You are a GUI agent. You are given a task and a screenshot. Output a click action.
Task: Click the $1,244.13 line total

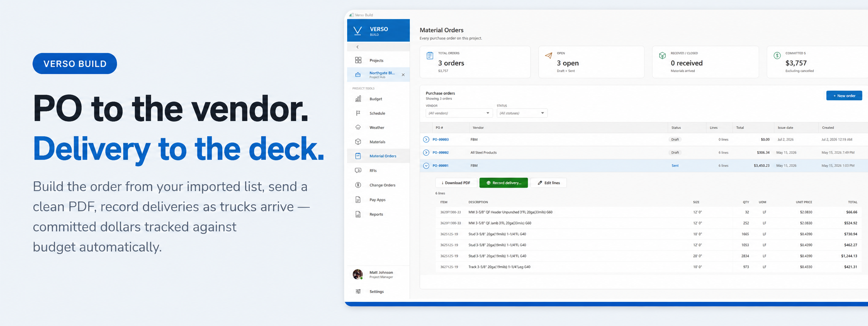click(x=849, y=256)
